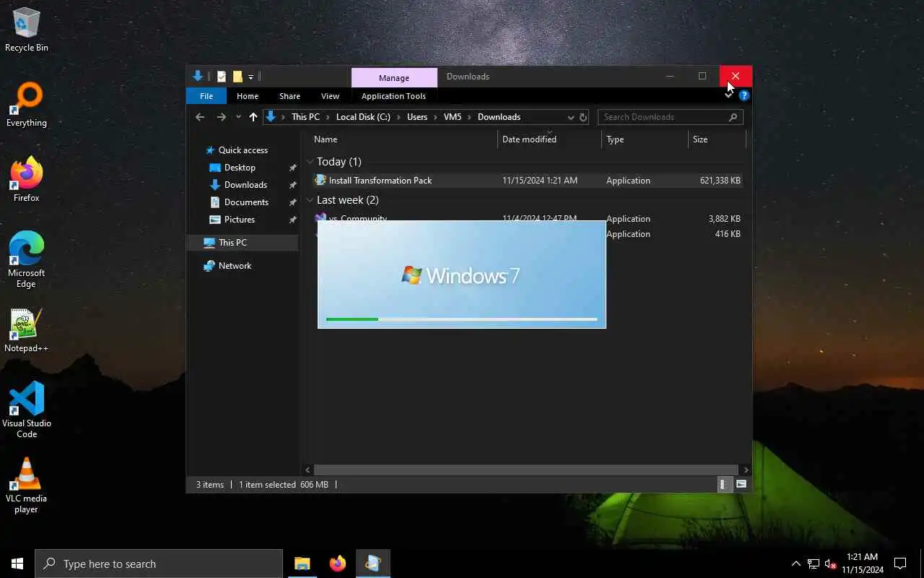Open Firefox from the taskbar

click(337, 564)
